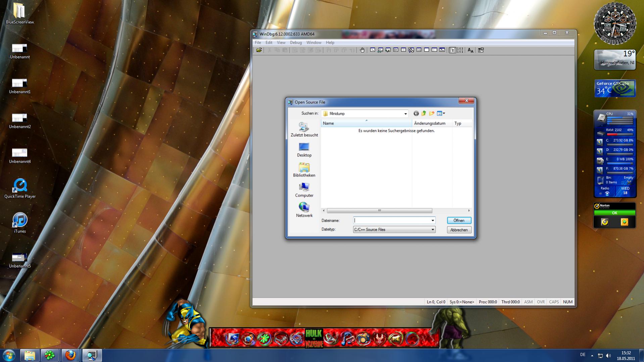This screenshot has height=362, width=644.
Task: Select Bibliotheken in the places bar
Action: pyautogui.click(x=304, y=170)
